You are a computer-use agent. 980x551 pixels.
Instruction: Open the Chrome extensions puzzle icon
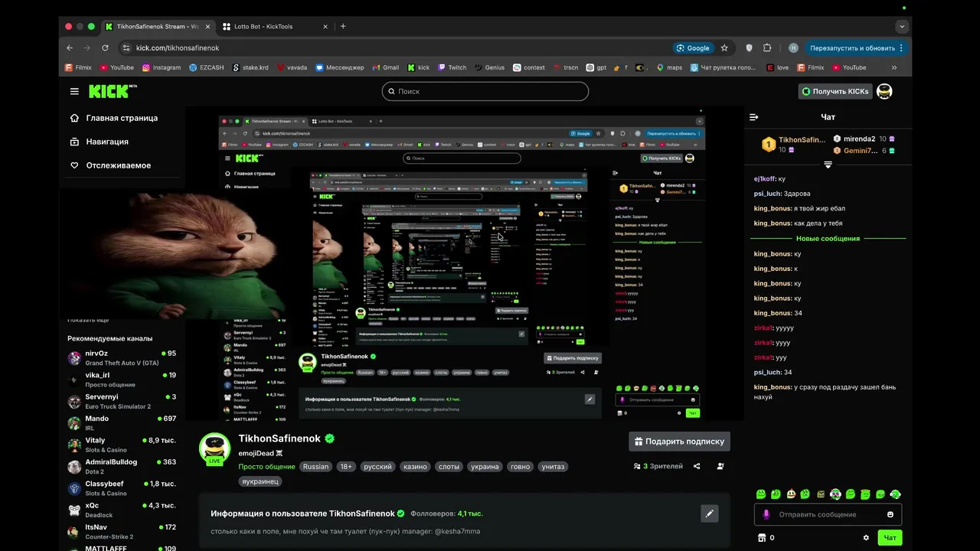point(767,47)
